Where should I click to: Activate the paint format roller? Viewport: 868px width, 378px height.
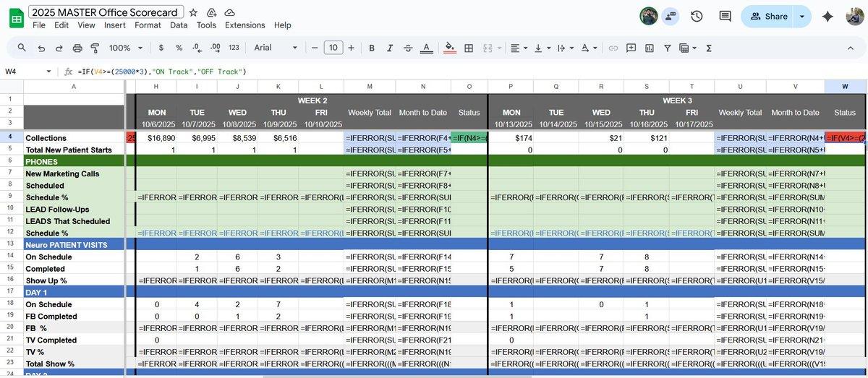95,48
